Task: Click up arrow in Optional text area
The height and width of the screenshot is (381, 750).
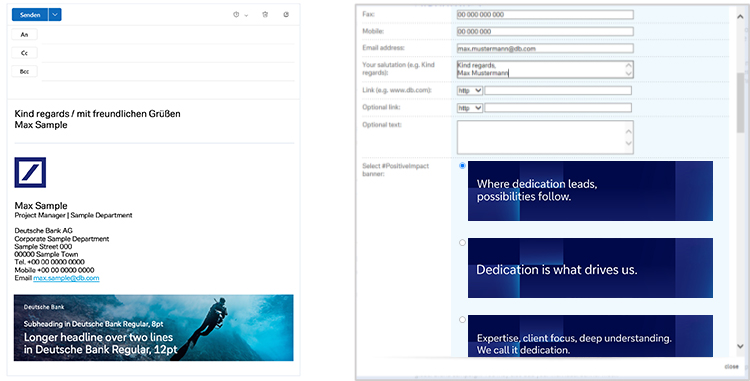Action: point(629,131)
